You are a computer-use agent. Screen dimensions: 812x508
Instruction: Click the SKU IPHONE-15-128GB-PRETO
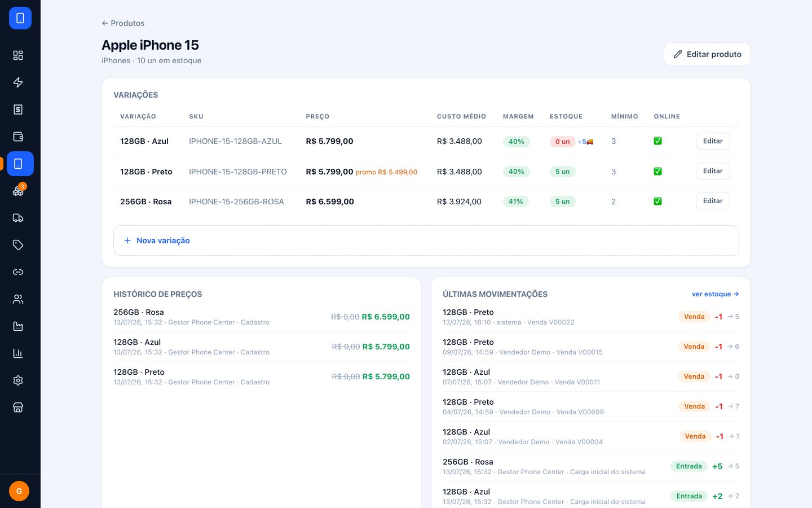pos(238,172)
